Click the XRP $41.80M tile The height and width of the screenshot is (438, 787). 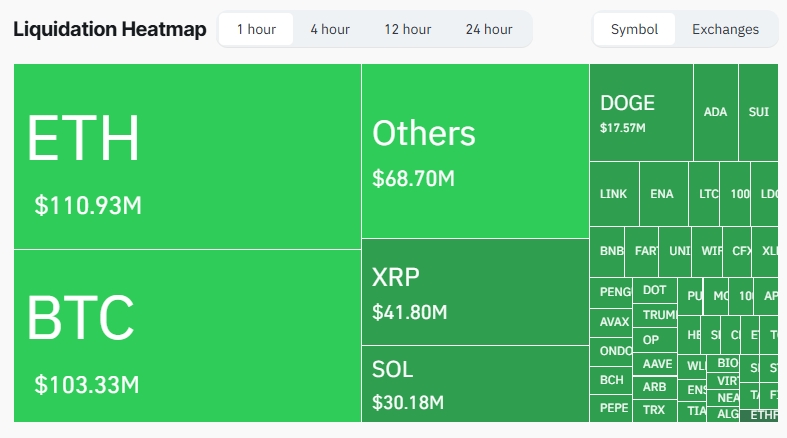(475, 292)
